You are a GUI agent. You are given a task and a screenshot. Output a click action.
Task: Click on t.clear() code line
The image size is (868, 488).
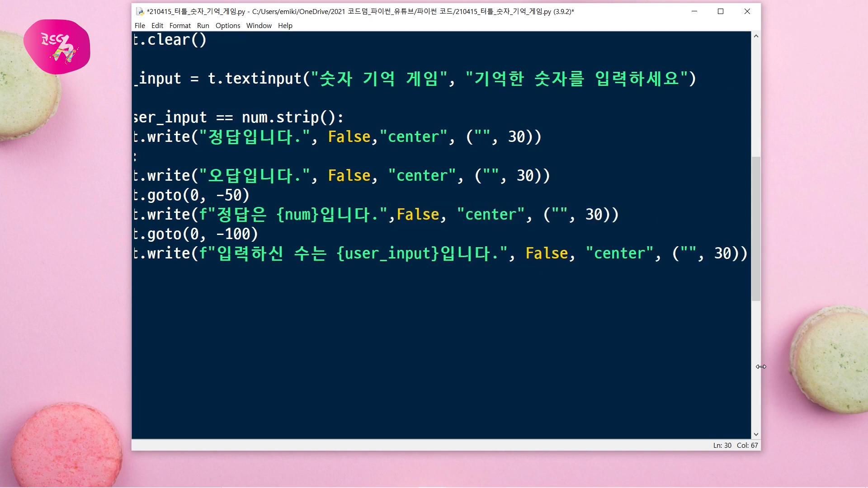(x=170, y=40)
